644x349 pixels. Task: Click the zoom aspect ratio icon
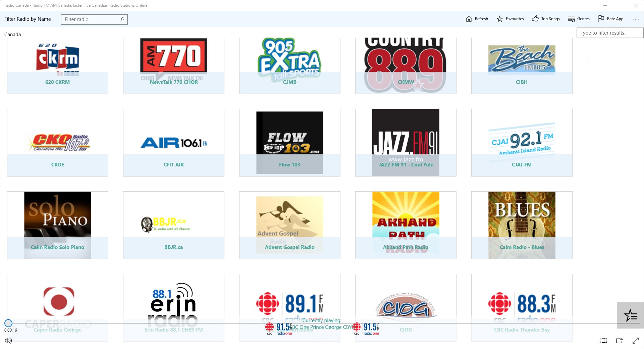(x=603, y=341)
